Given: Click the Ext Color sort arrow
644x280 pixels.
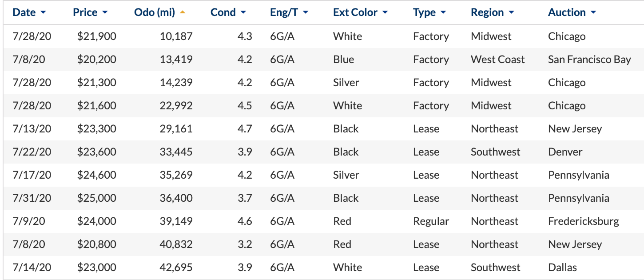Looking at the screenshot, I should point(385,13).
